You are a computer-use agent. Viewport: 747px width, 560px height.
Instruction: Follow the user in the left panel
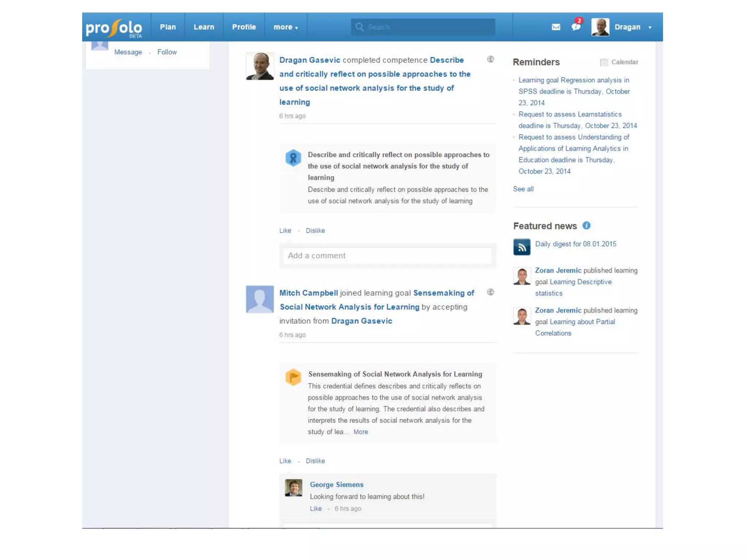point(167,52)
